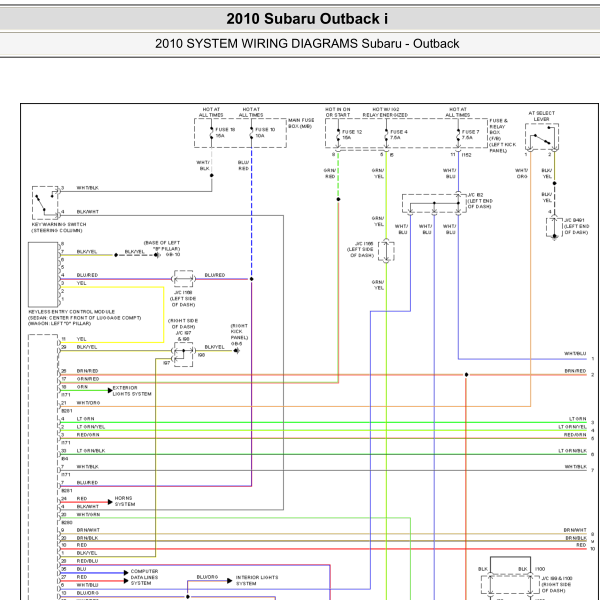Screen dimensions: 600x600
Task: Click the J/C B2 junction connector box
Action: [434, 204]
